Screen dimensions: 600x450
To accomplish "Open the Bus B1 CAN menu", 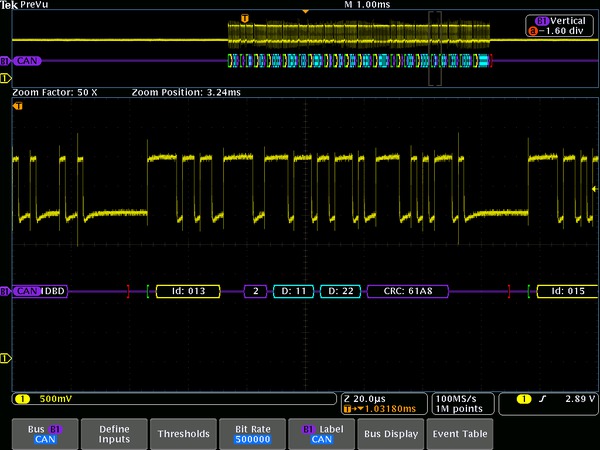I will (x=45, y=433).
